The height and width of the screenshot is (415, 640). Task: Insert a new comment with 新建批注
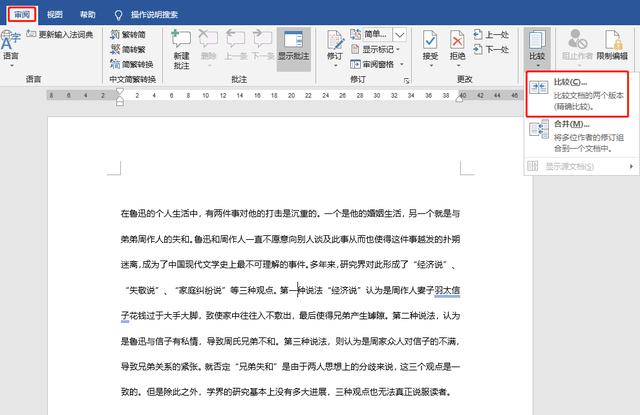pyautogui.click(x=181, y=49)
